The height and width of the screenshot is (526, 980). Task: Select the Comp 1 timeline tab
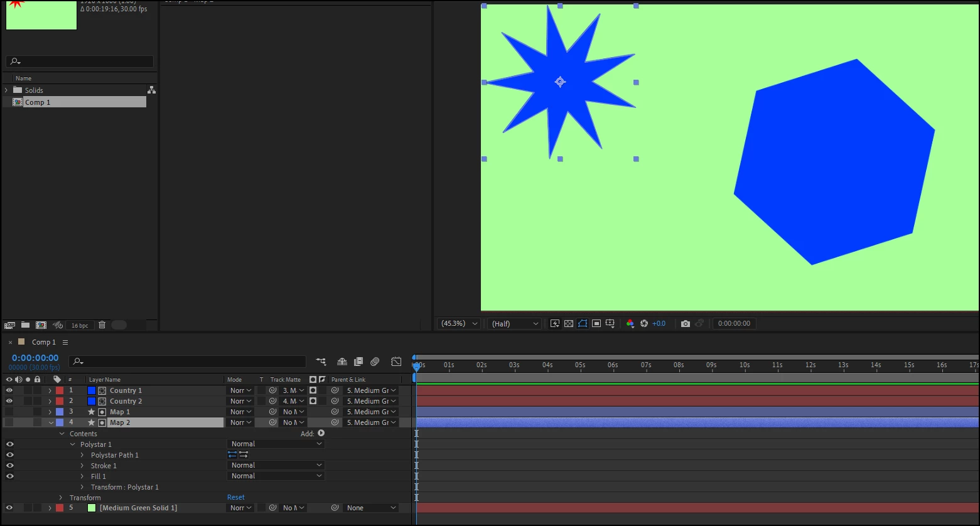43,342
